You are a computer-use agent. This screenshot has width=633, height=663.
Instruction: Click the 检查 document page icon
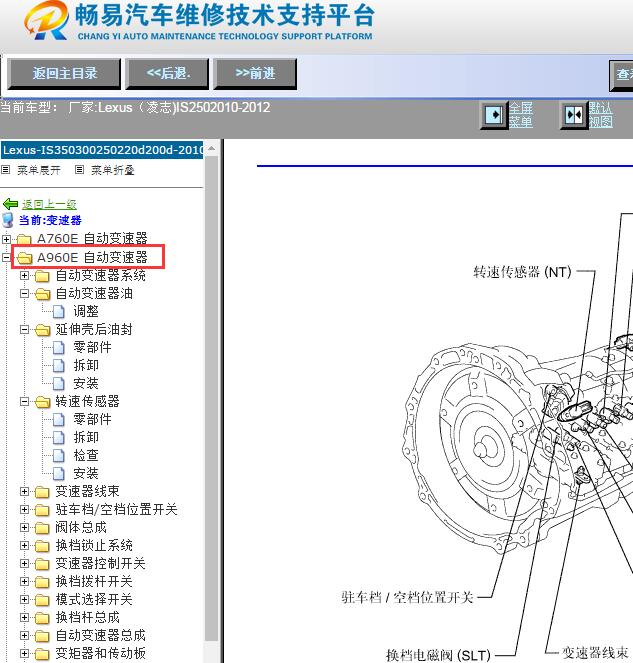click(59, 455)
